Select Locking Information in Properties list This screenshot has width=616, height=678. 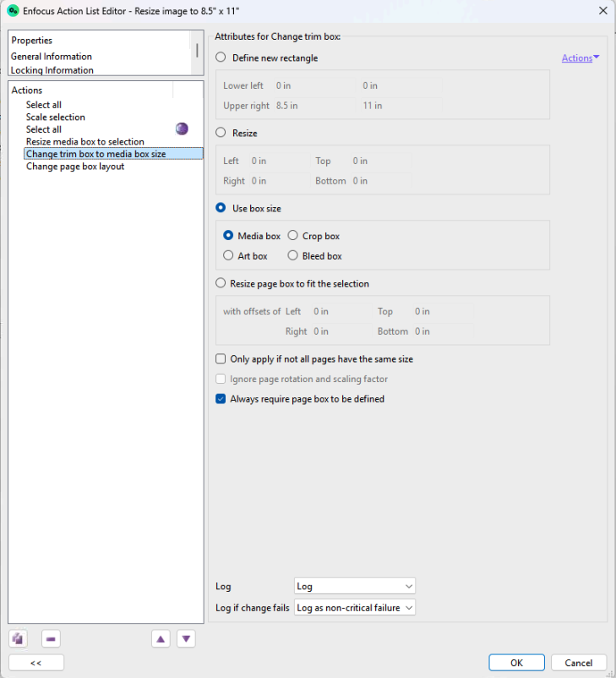pos(52,70)
